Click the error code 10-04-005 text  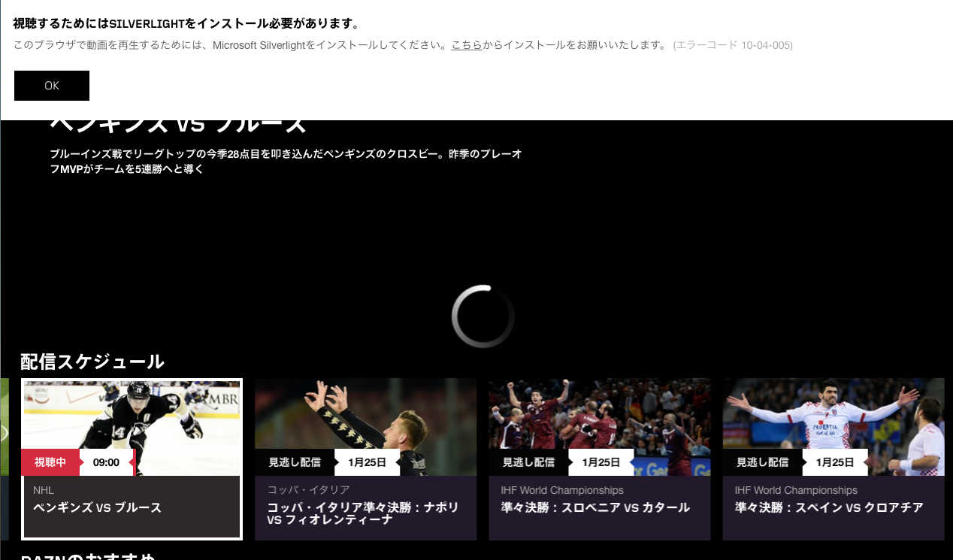(x=733, y=45)
